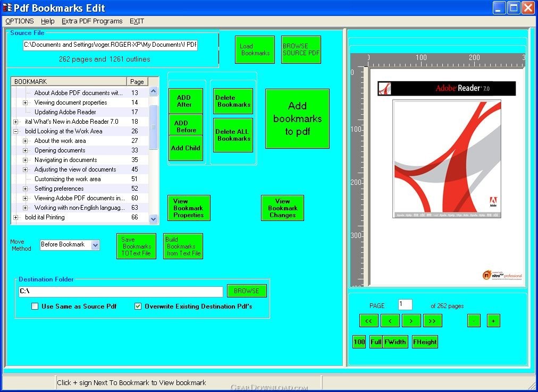The image size is (538, 392).
Task: Set preview zoom to 100
Action: [x=359, y=342]
